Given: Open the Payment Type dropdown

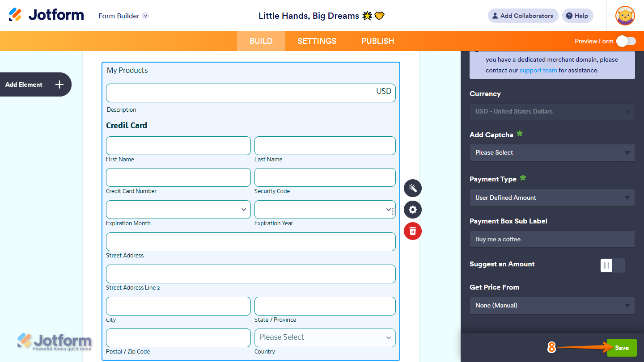Looking at the screenshot, I should pos(552,198).
